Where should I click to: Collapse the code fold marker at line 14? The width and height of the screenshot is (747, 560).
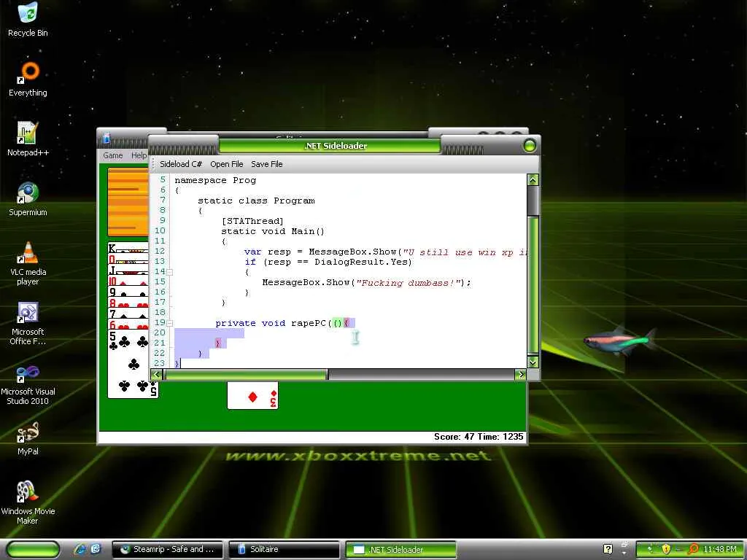tap(169, 273)
